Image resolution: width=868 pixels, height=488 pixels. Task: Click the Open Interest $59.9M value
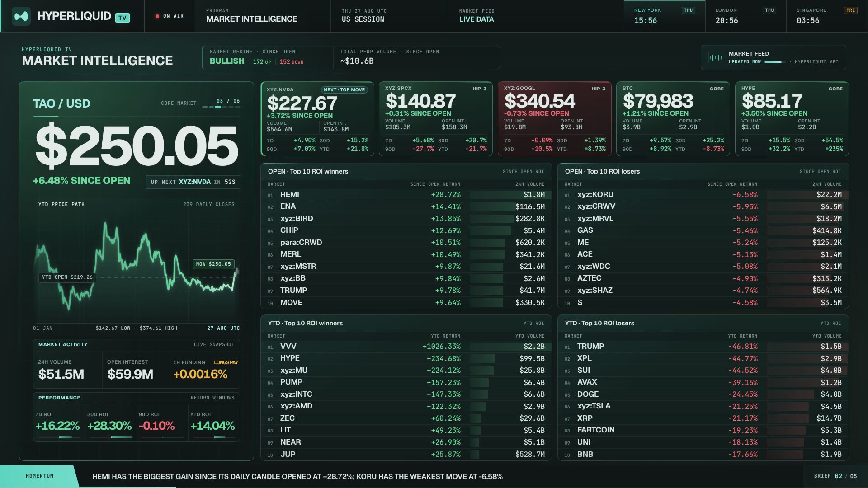click(130, 374)
